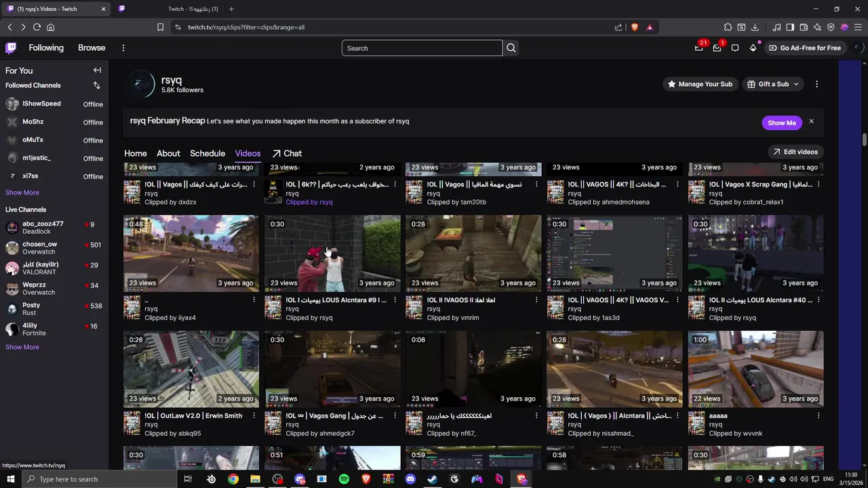This screenshot has height=488, width=868.
Task: Select the Videos tab
Action: coord(248,153)
